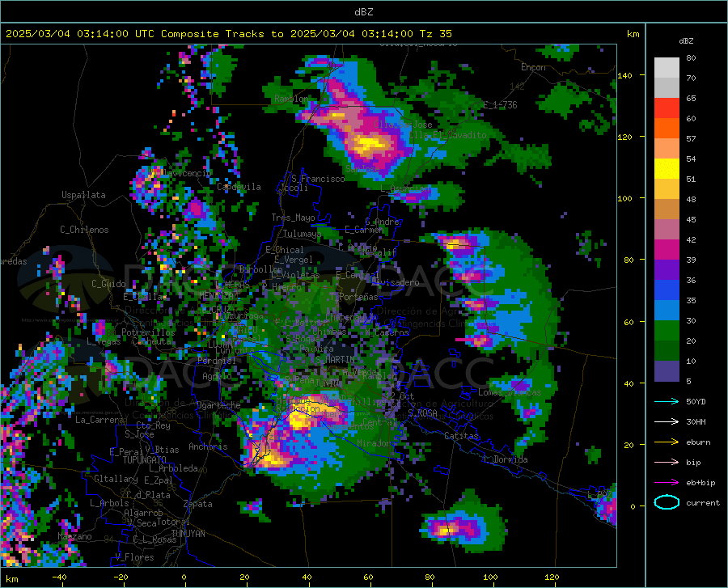The image size is (728, 588).
Task: Click the Ramblon place label
Action: (291, 99)
